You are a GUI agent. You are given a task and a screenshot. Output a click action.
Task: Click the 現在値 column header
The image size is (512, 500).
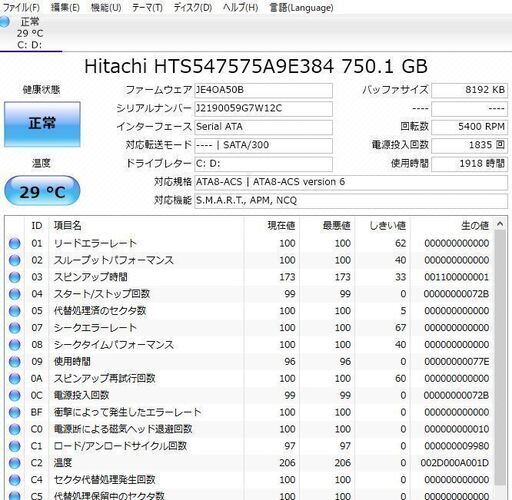tap(271, 226)
